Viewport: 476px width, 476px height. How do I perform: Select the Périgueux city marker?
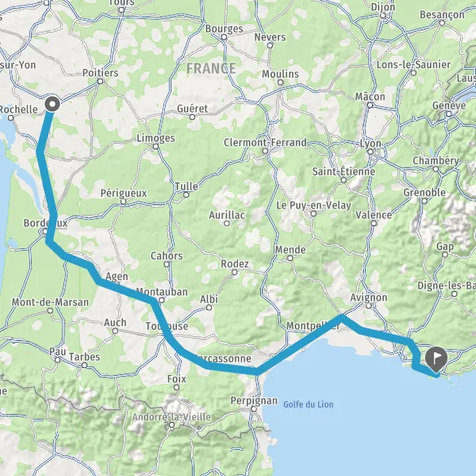click(123, 202)
